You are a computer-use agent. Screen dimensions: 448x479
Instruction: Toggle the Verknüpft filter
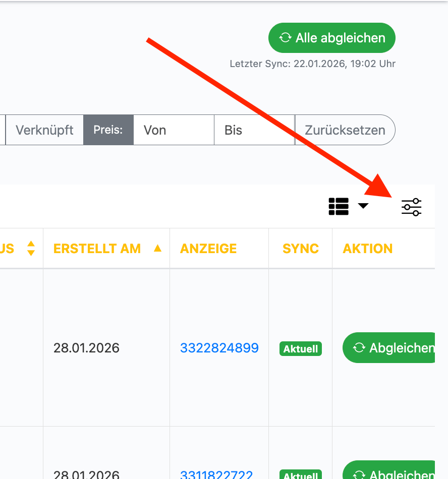pos(44,130)
